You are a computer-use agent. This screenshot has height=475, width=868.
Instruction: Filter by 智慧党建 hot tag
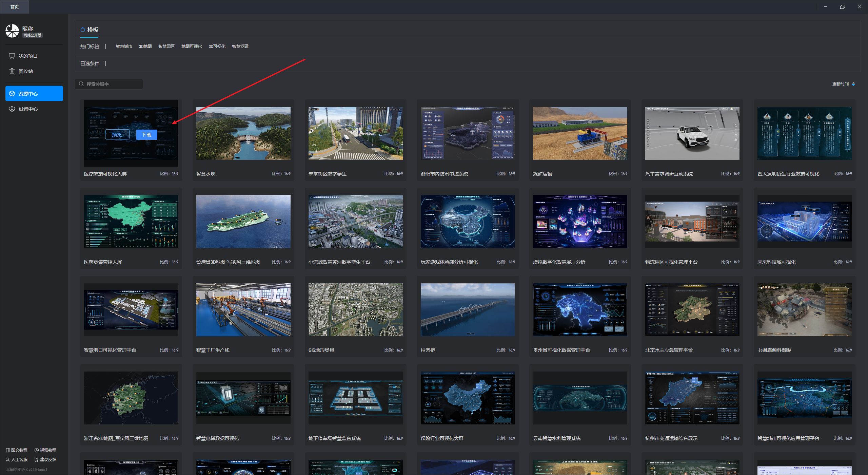240,46
